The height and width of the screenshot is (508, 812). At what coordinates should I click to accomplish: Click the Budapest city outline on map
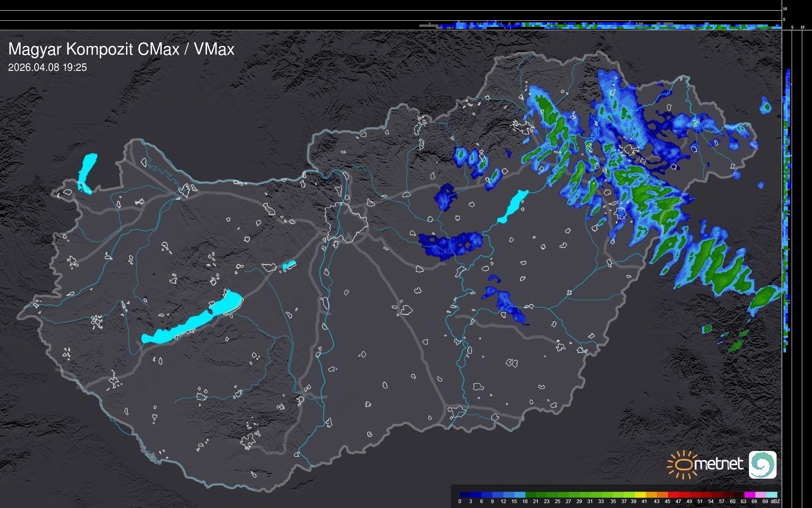[346, 222]
